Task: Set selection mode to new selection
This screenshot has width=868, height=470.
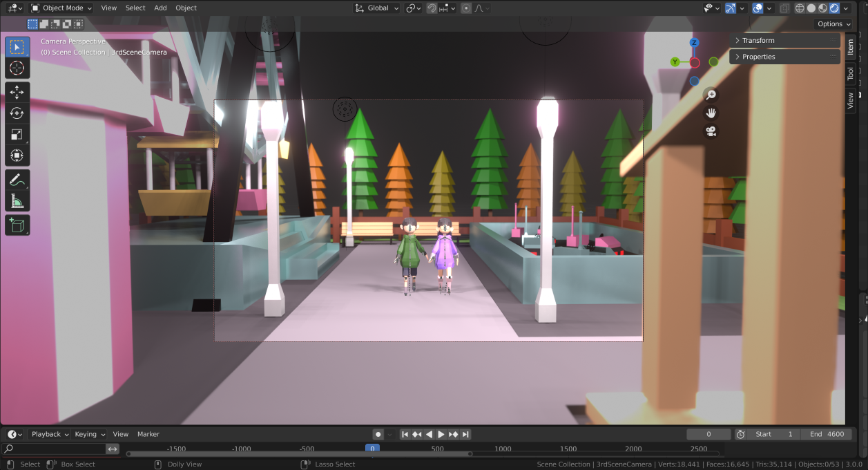Action: (32, 24)
